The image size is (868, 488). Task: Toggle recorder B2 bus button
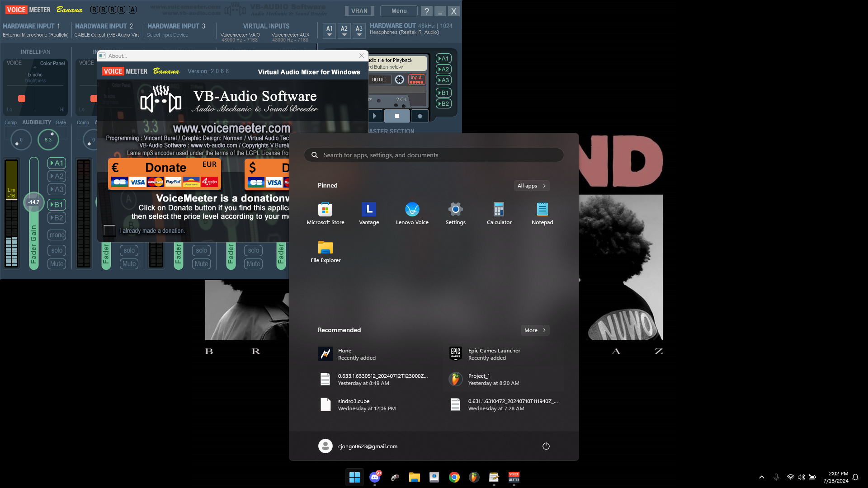(443, 103)
